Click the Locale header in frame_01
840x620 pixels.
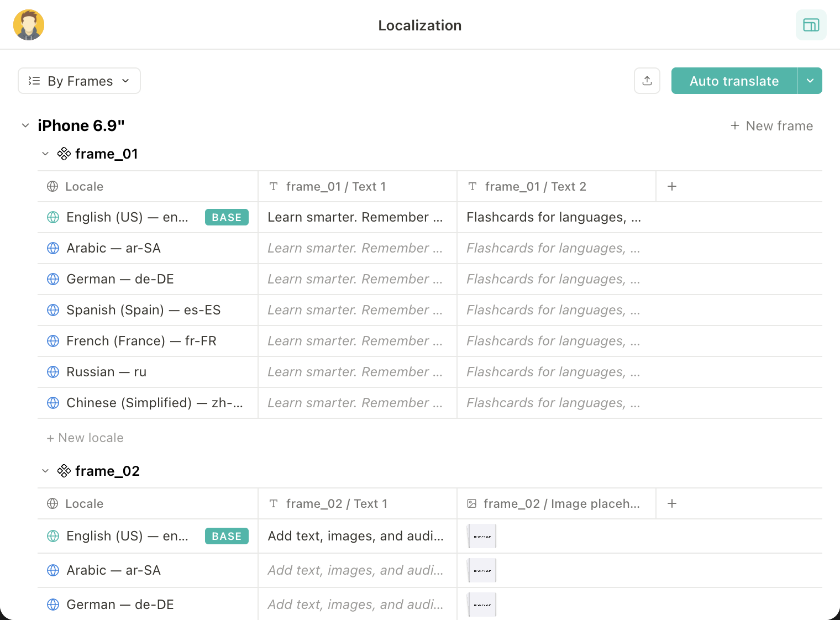coord(148,186)
